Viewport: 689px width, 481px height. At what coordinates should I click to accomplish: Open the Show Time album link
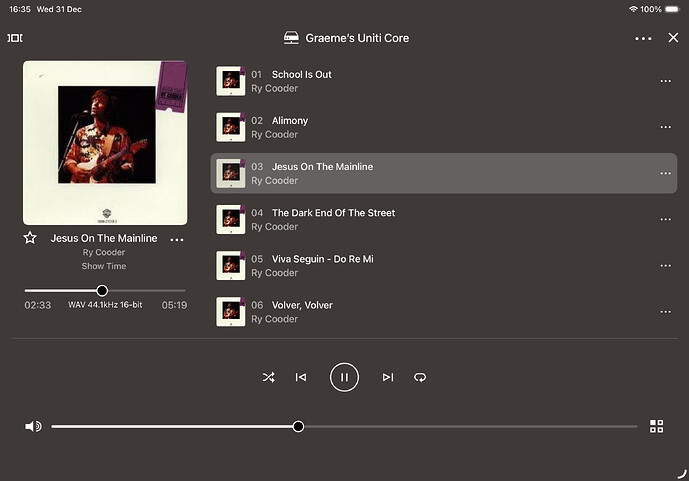[104, 267]
